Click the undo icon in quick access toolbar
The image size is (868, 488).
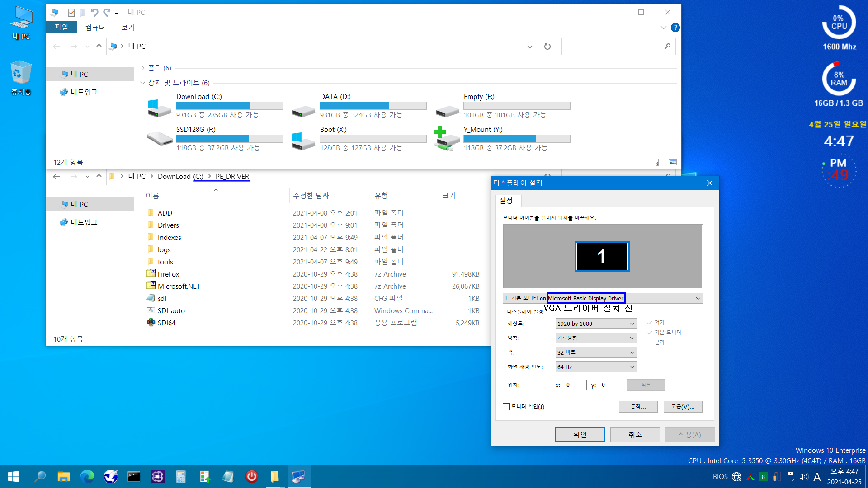coord(94,12)
